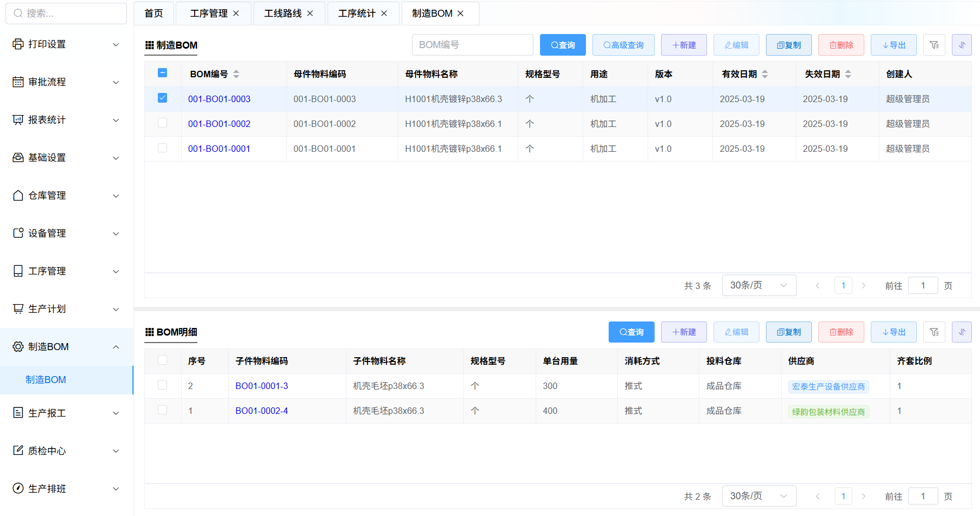This screenshot has height=516, width=980.
Task: Click the 工序管理 tablet icon in sidebar
Action: pyautogui.click(x=18, y=271)
